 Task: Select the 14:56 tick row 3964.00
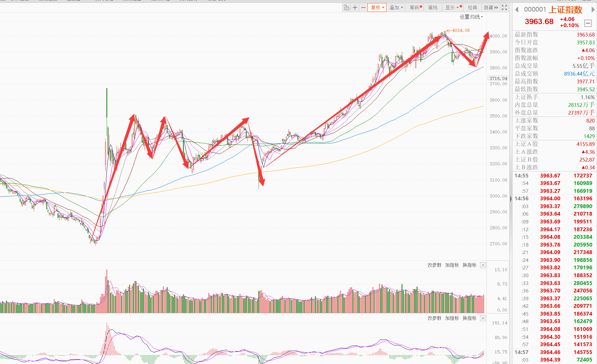tap(554, 198)
